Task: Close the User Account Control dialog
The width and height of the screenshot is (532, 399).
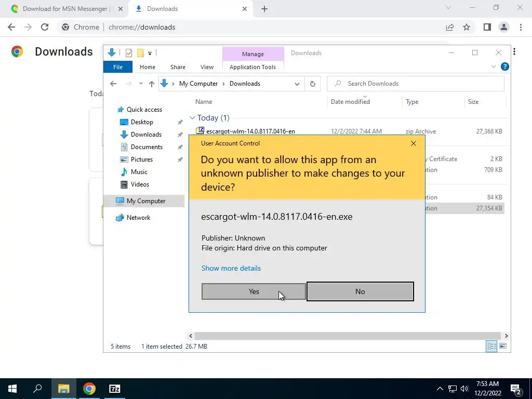Action: pos(413,143)
